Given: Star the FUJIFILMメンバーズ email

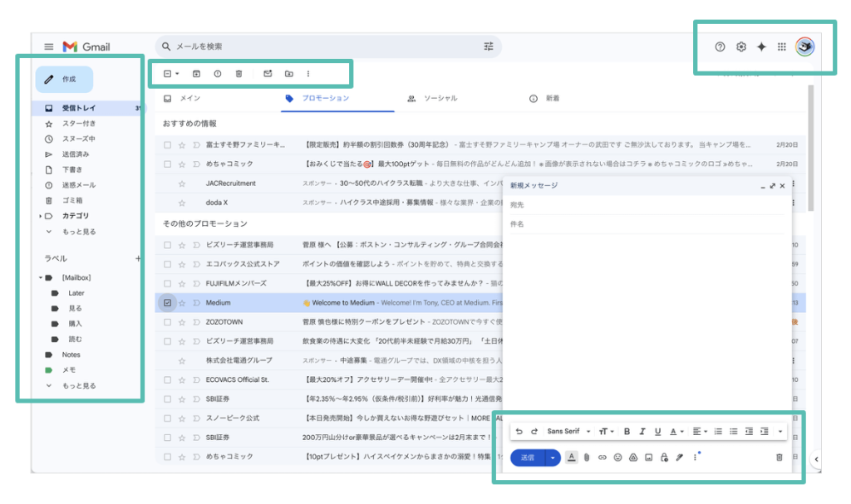Looking at the screenshot, I should tap(182, 283).
